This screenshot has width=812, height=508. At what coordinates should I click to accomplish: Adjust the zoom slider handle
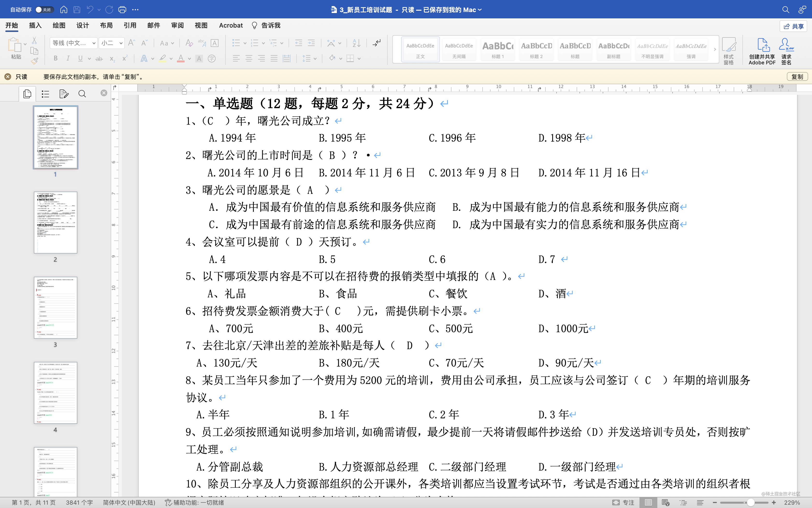pyautogui.click(x=751, y=503)
